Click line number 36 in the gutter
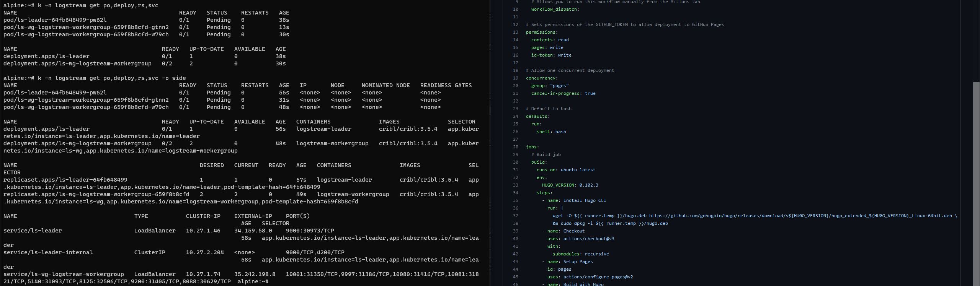This screenshot has height=286, width=980. click(x=515, y=208)
